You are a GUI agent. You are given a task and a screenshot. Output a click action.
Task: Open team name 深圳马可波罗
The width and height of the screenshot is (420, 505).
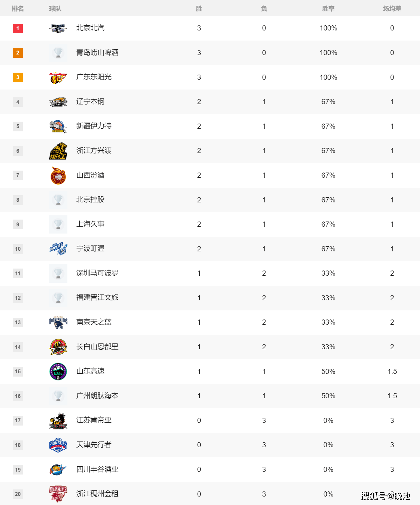tap(97, 273)
